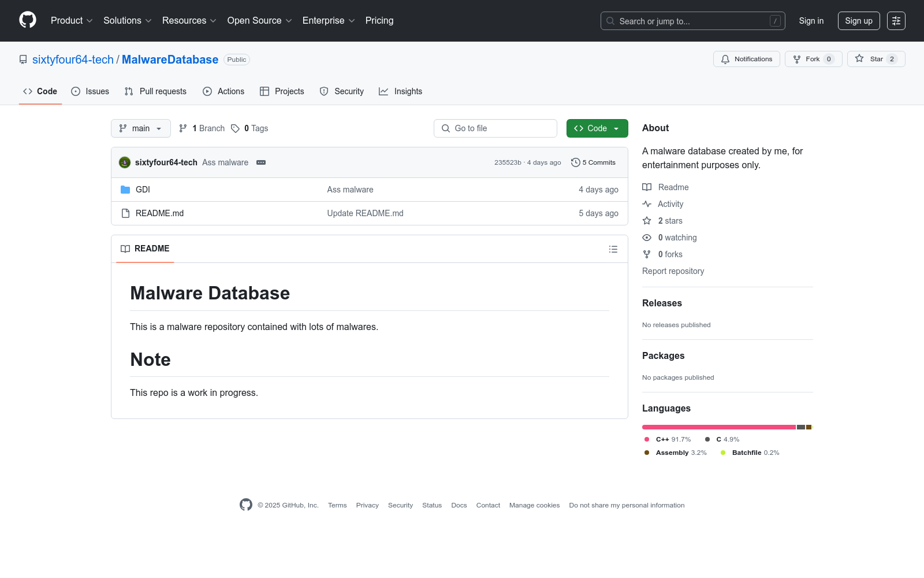Click the Sign up button
The image size is (924, 578).
(x=859, y=21)
